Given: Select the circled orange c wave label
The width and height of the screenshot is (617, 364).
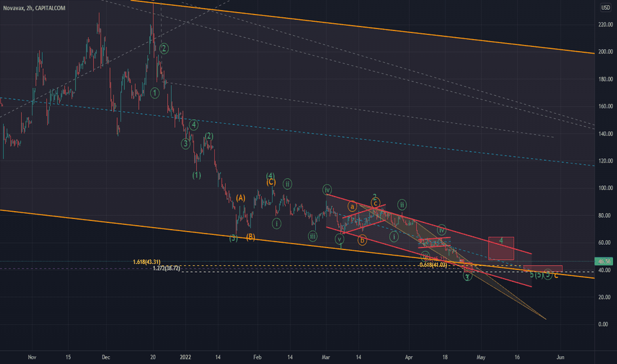Looking at the screenshot, I should pyautogui.click(x=375, y=203).
